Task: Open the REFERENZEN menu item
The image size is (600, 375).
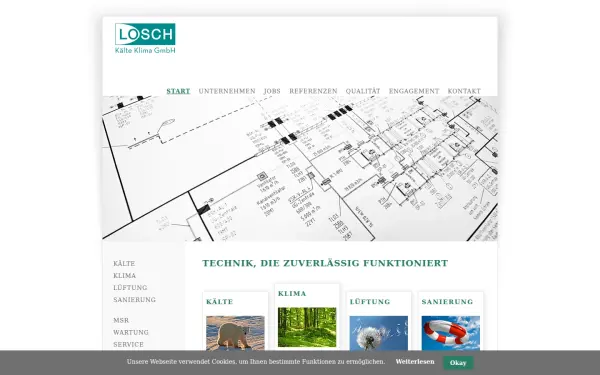Action: pos(313,91)
